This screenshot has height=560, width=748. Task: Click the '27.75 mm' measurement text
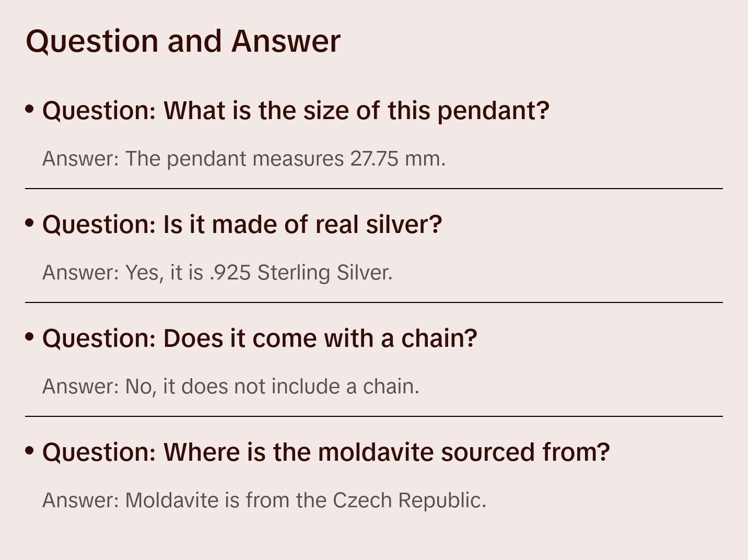[398, 159]
